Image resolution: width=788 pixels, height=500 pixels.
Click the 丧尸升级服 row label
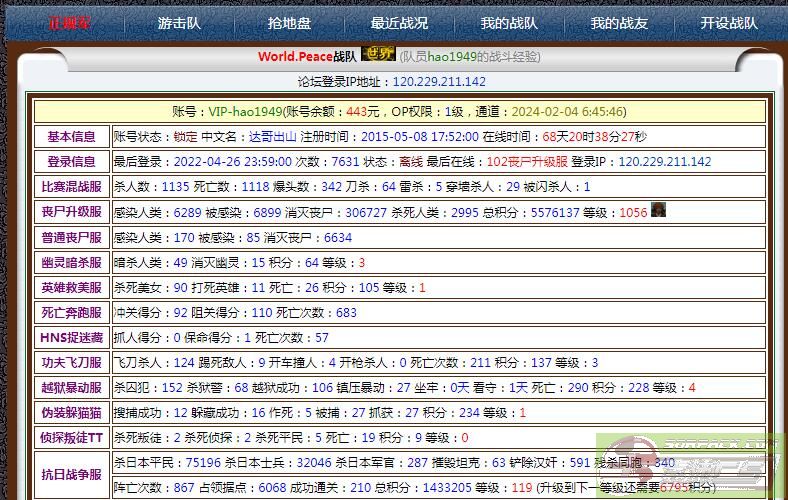[x=71, y=212]
